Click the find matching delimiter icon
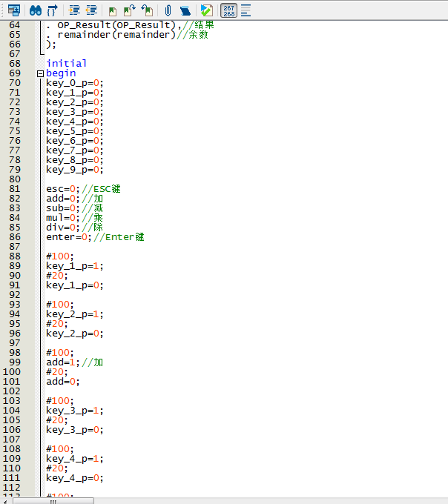 pos(52,10)
